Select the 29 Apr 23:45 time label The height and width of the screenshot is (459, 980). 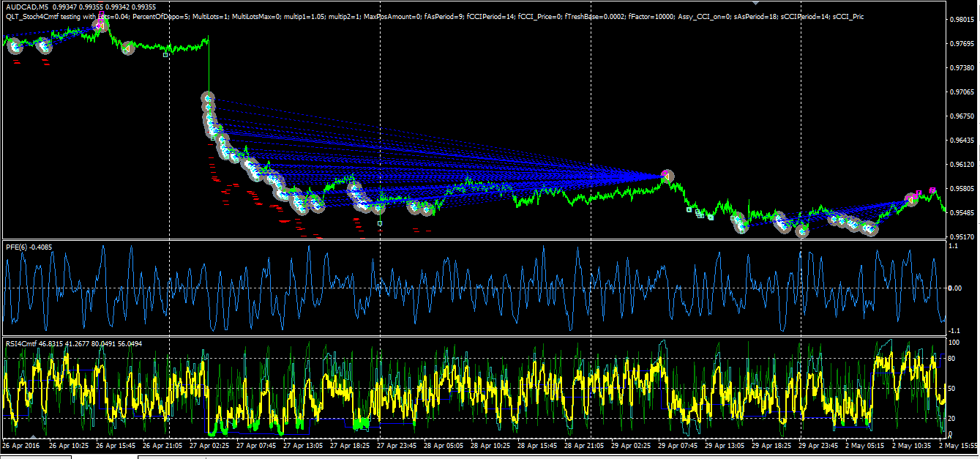[818, 445]
